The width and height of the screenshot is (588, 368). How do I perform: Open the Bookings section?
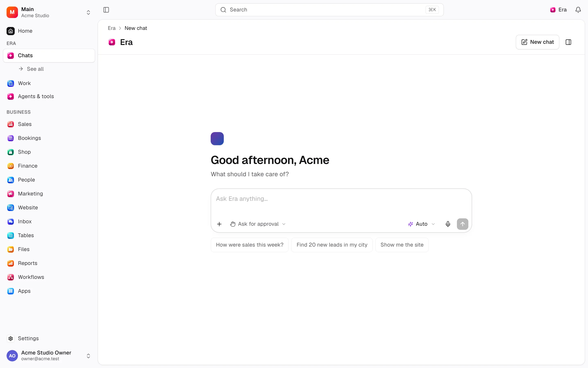point(49,138)
